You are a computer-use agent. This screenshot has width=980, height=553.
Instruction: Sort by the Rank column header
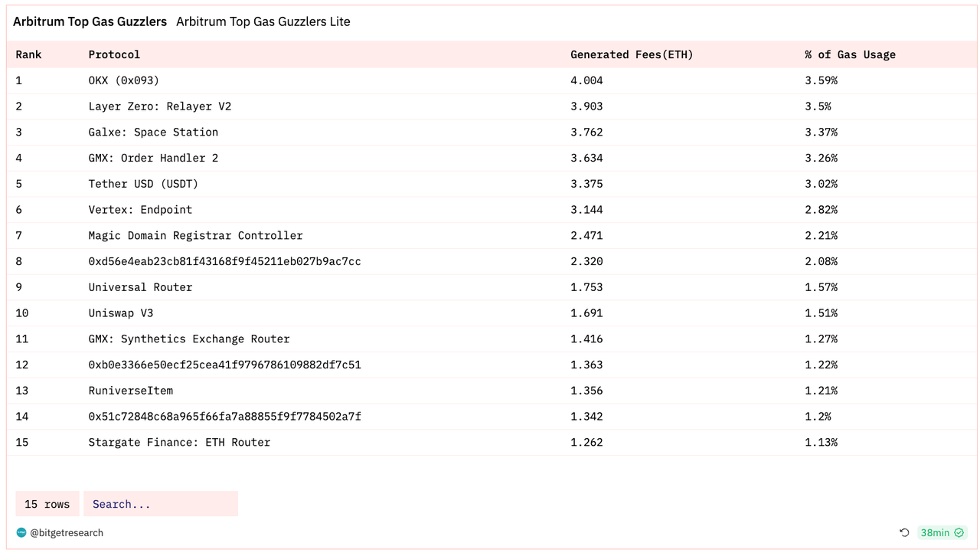click(x=29, y=54)
